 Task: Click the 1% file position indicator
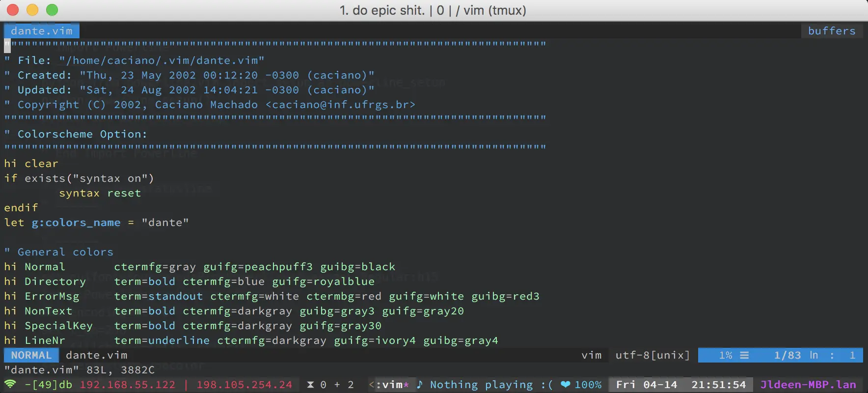click(726, 355)
